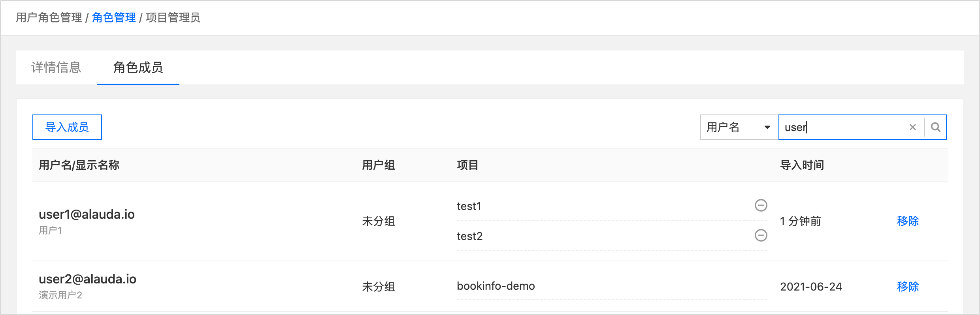Click the test1 project entry

point(469,206)
